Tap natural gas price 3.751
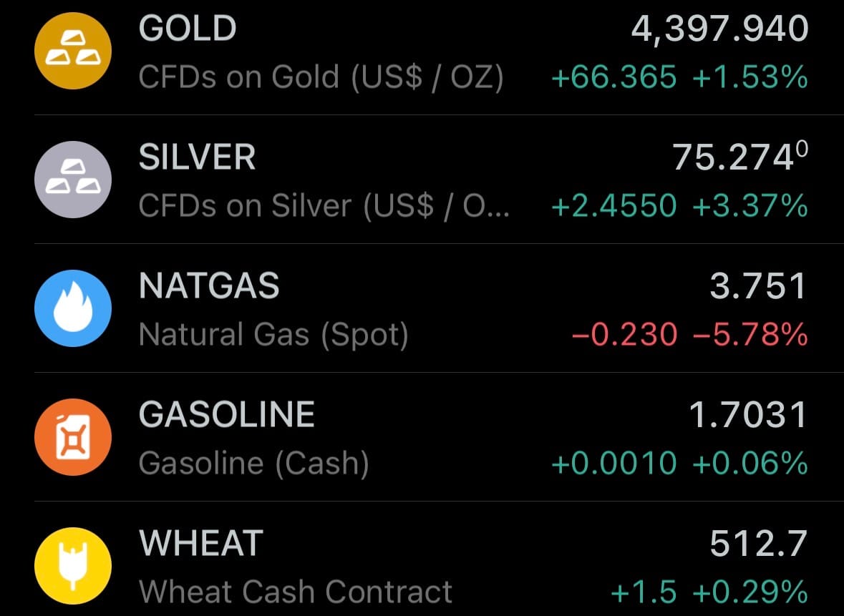This screenshot has width=844, height=616. coord(758,286)
